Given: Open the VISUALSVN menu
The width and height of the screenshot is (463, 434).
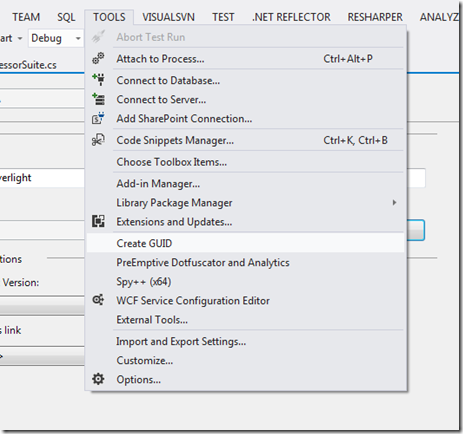Looking at the screenshot, I should pos(168,17).
